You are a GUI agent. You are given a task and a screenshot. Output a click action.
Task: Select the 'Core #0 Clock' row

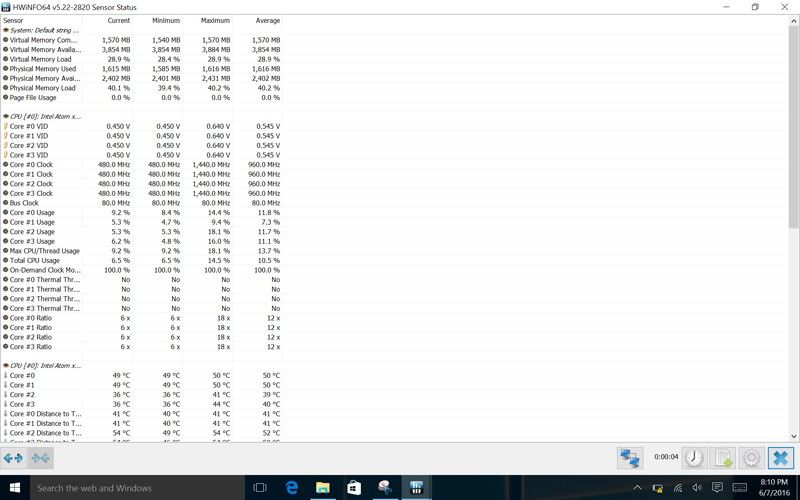141,164
